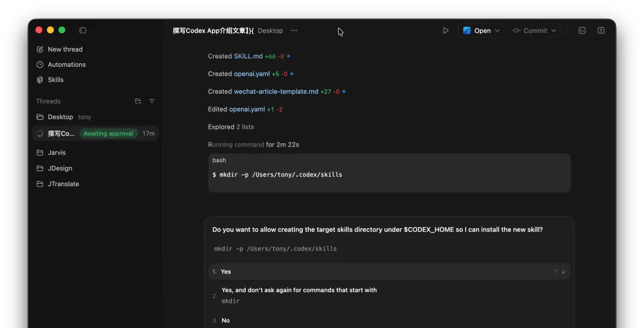Open Automations from the sidebar
The width and height of the screenshot is (644, 328).
click(66, 64)
